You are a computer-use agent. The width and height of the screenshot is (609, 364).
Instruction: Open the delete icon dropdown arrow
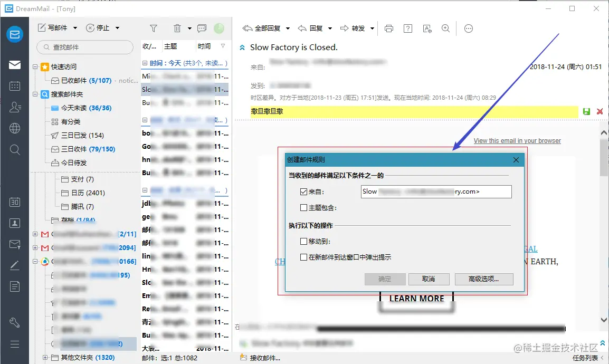click(x=189, y=28)
